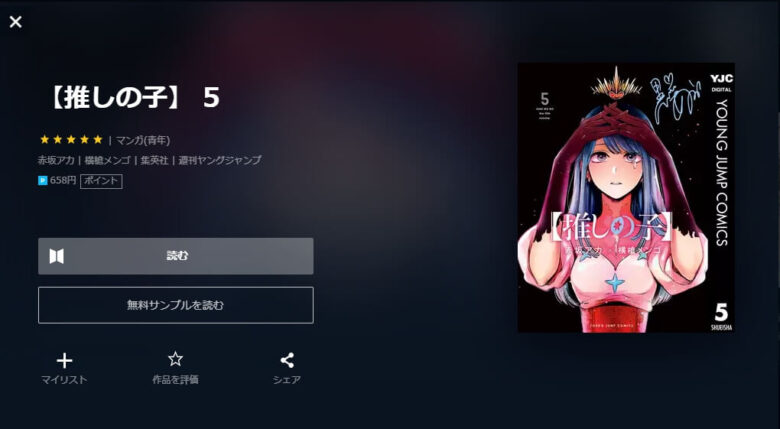780x429 pixels.
Task: Click the 作品を評価 label
Action: click(x=175, y=380)
